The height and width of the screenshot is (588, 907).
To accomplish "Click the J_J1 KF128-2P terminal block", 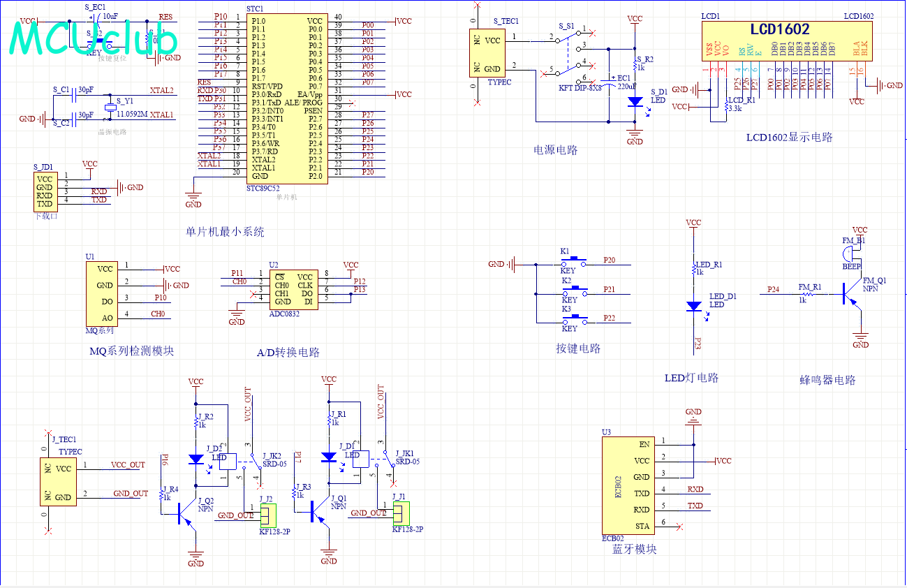I will [399, 514].
